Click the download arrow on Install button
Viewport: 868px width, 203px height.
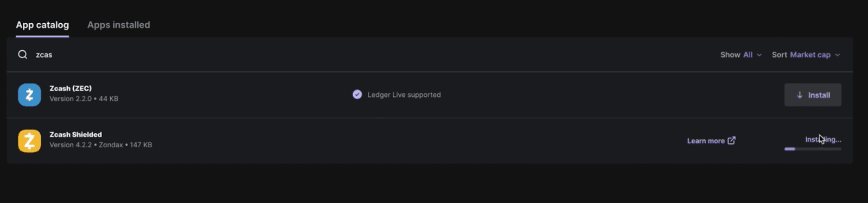coord(800,95)
